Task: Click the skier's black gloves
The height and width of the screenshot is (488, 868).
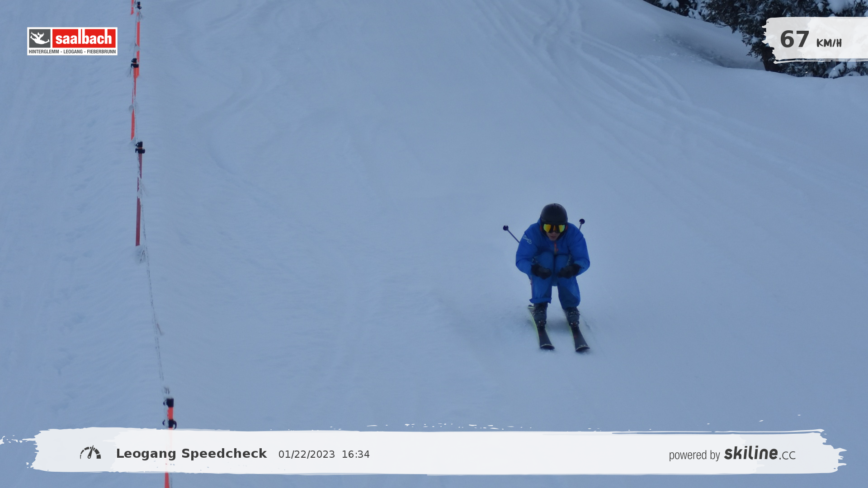Action: click(x=541, y=272)
